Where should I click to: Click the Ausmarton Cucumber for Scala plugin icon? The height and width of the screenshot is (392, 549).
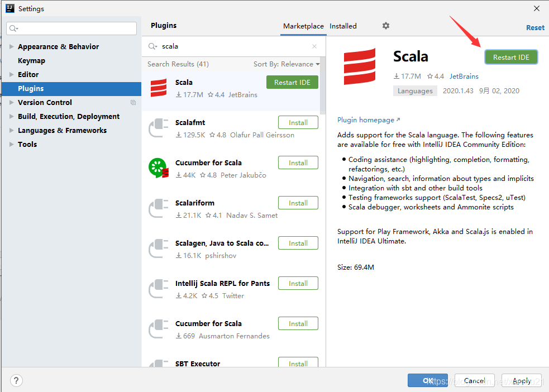(x=159, y=329)
